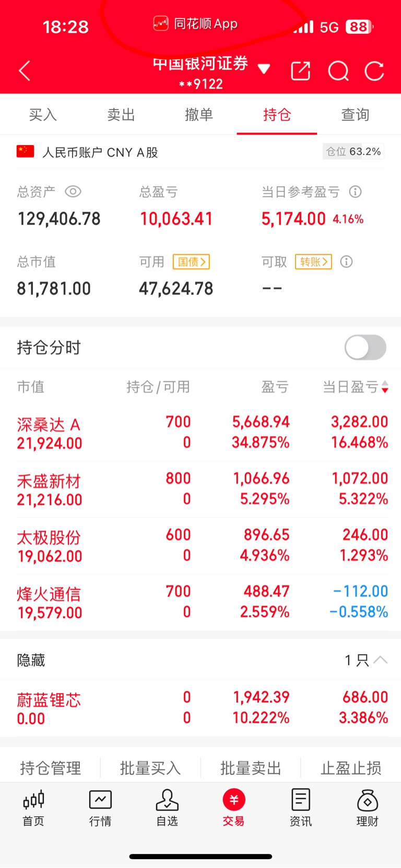Toggle total assets visibility eye icon
Image resolution: width=401 pixels, height=868 pixels.
73,192
